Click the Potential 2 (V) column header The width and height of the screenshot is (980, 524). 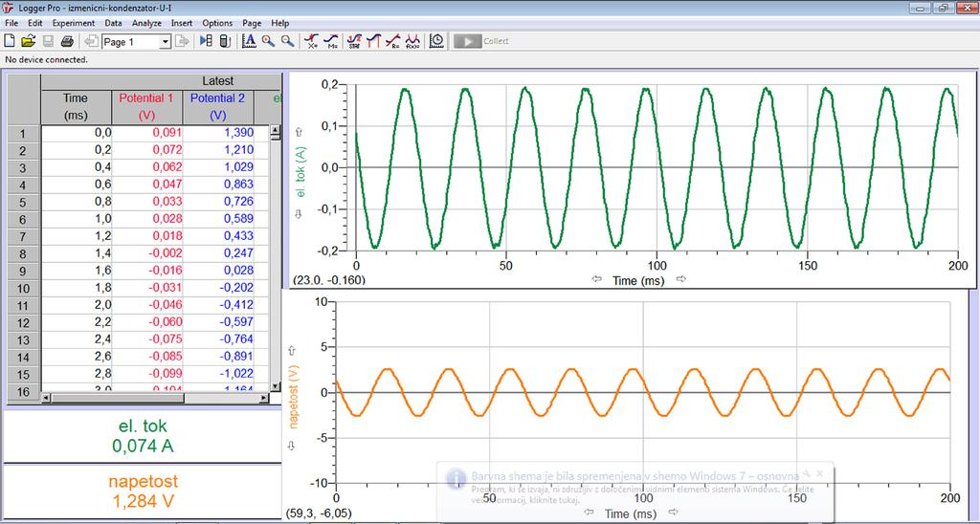(218, 107)
